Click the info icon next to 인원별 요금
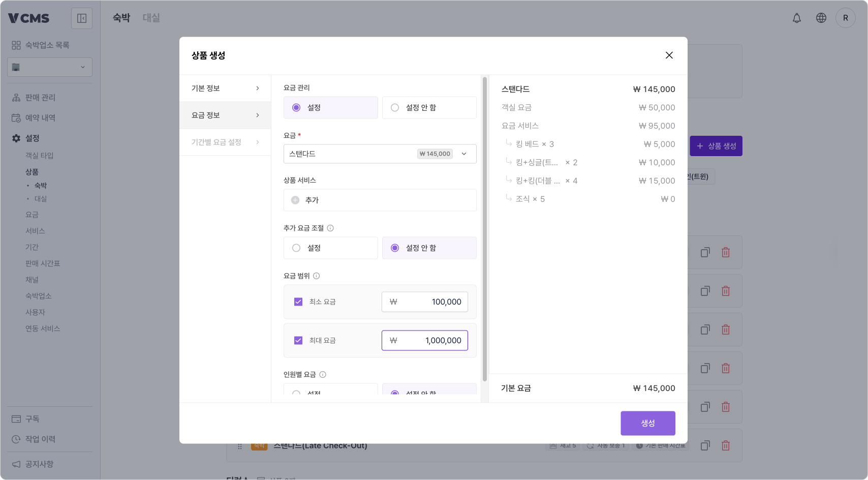The image size is (868, 480). [x=323, y=374]
